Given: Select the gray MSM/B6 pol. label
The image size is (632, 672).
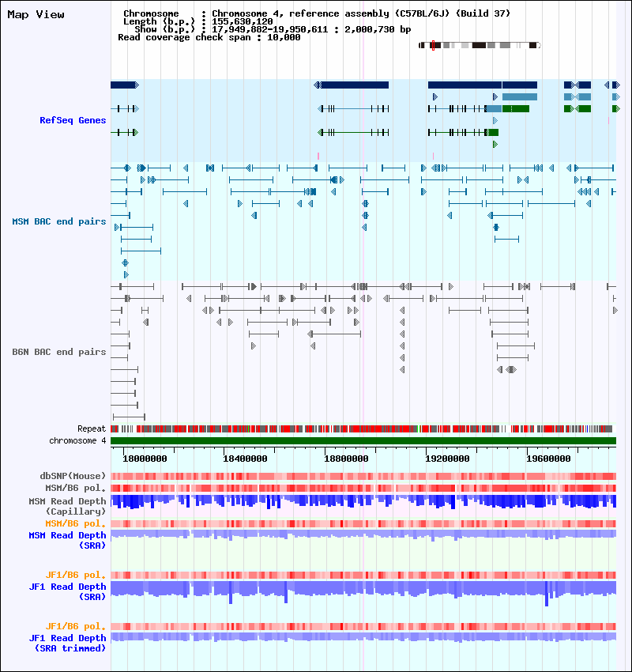Looking at the screenshot, I should tap(75, 488).
